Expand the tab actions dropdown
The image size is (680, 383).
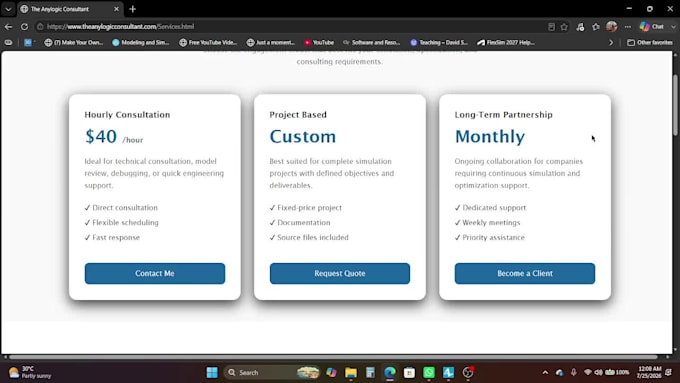pos(8,9)
